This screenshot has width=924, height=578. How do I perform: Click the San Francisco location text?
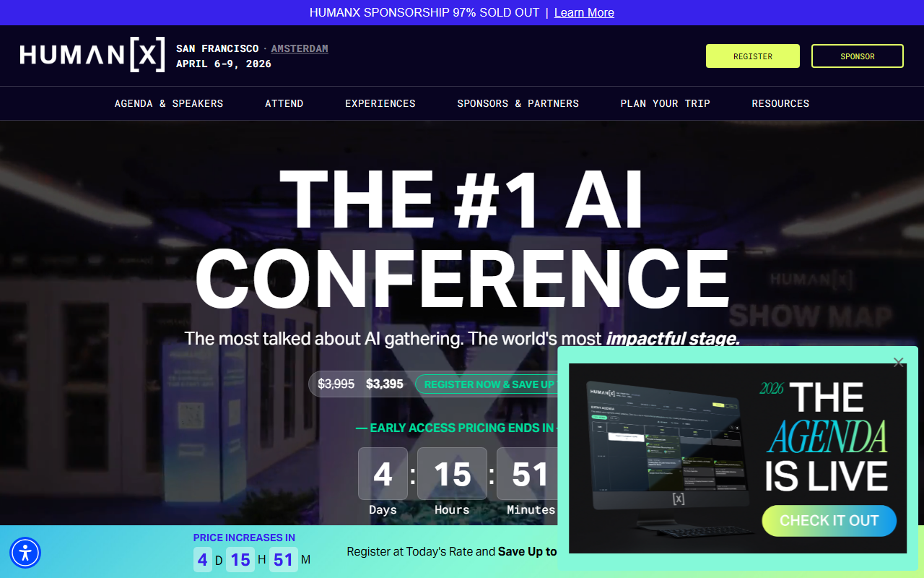(217, 48)
